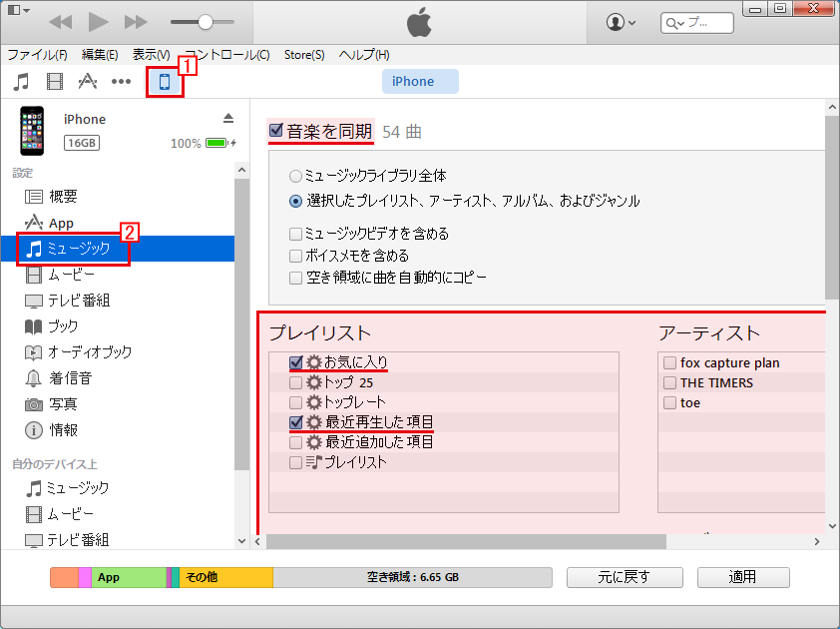The width and height of the screenshot is (840, 629).
Task: Enable ボイスメモを含める checkbox
Action: pyautogui.click(x=295, y=256)
